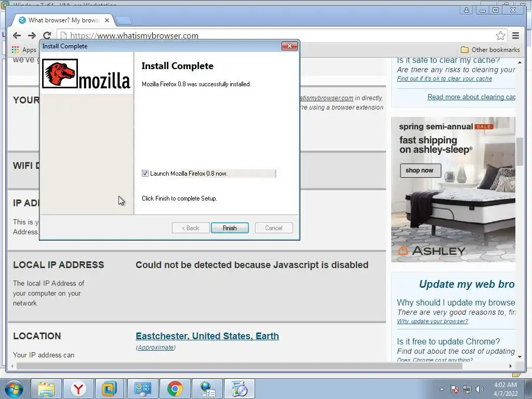
Task: Click the page scroll down arrow
Action: coord(520,356)
